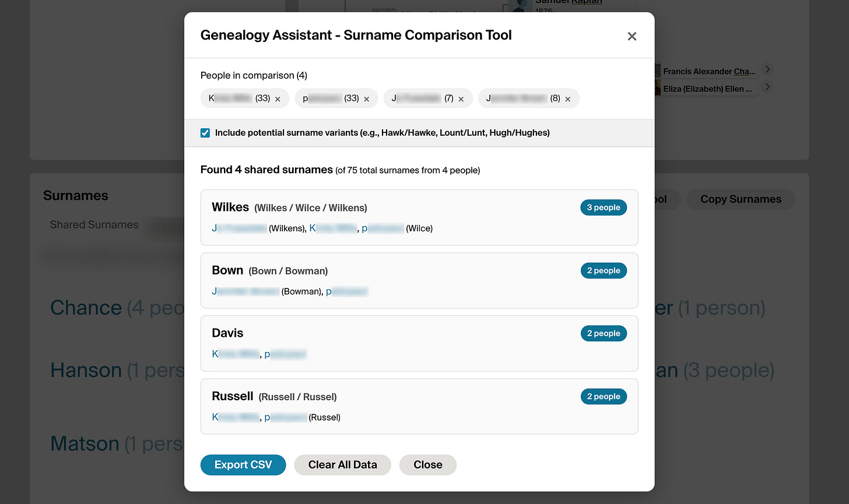Image resolution: width=849 pixels, height=504 pixels.
Task: Select the Shared Surnames tab
Action: click(94, 225)
